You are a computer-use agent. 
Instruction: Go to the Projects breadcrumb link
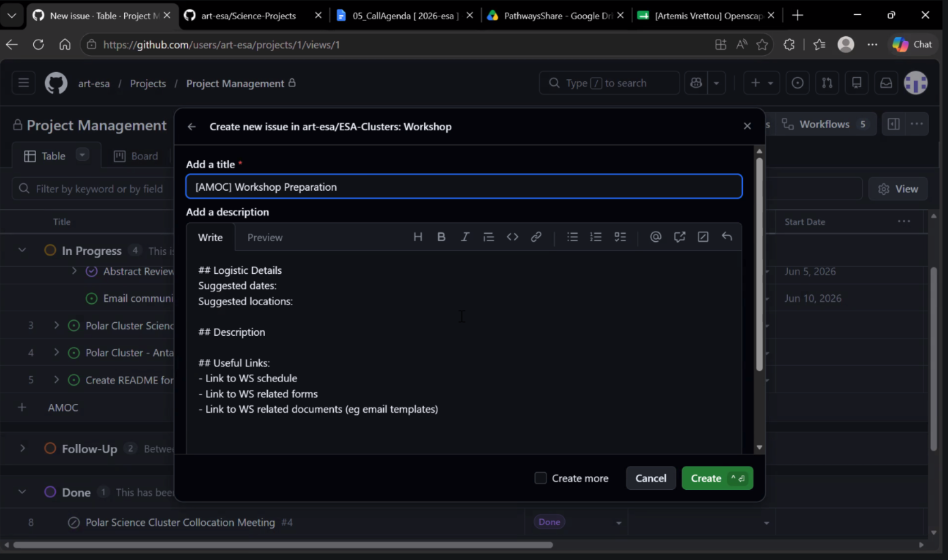tap(148, 83)
